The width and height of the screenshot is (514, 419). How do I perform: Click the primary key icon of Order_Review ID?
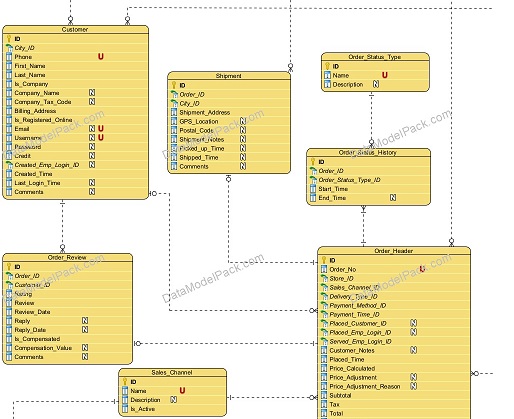coord(9,267)
